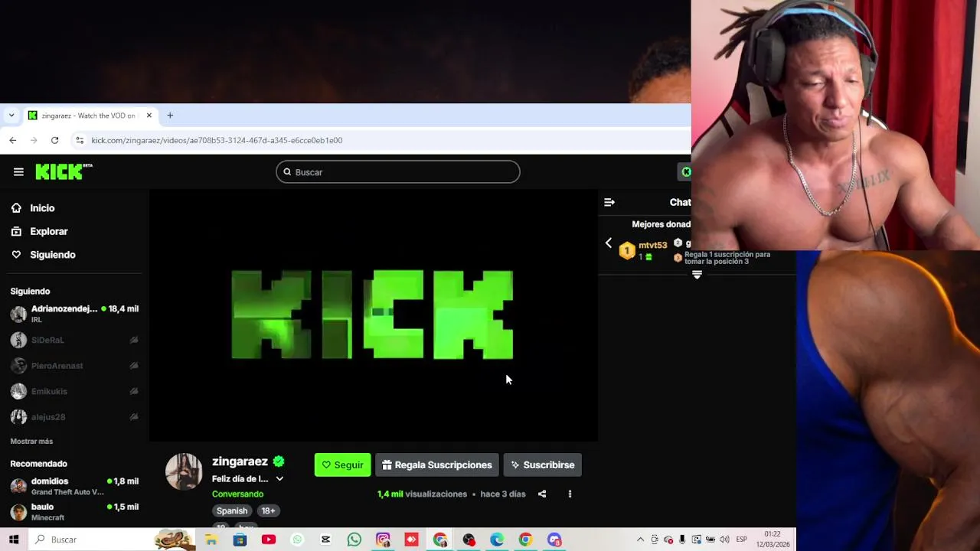Expand the stream title chevron
The image size is (980, 551).
point(279,479)
